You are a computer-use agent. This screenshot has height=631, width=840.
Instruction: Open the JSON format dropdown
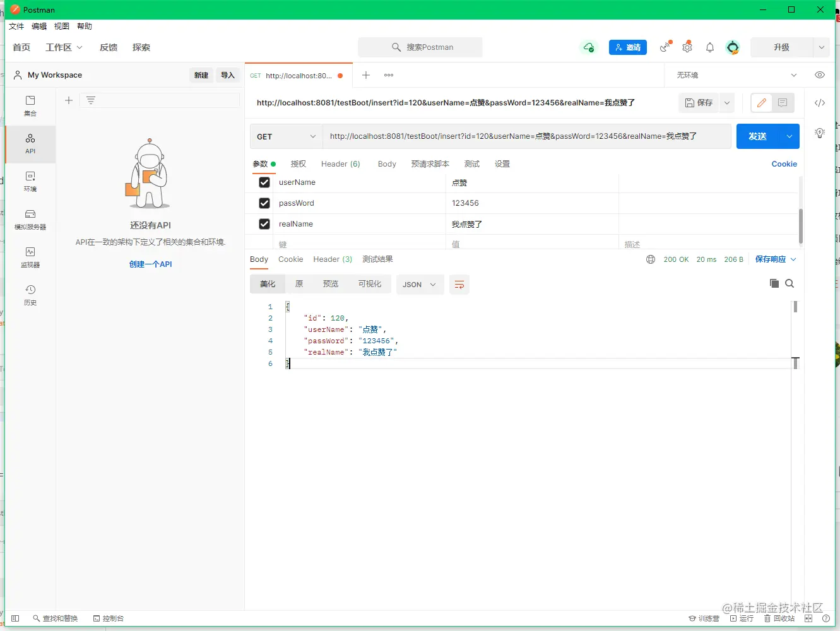click(x=420, y=285)
